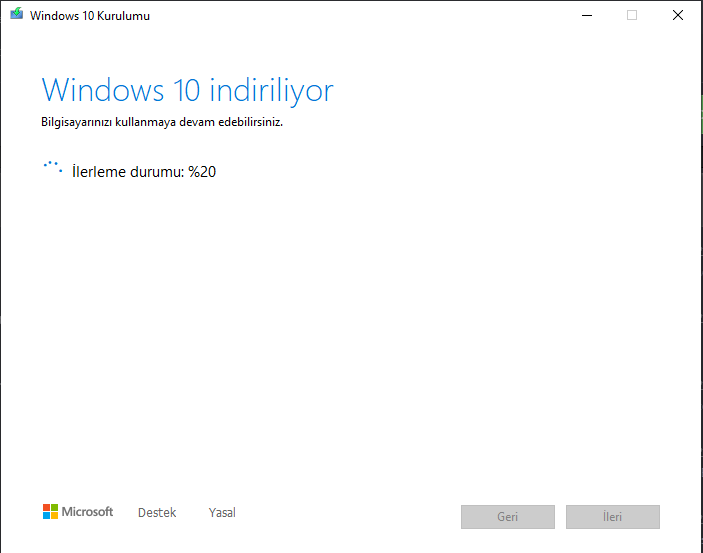703x553 pixels.
Task: Click the Windows 10 Kurulumu title bar icon
Action: pyautogui.click(x=17, y=14)
